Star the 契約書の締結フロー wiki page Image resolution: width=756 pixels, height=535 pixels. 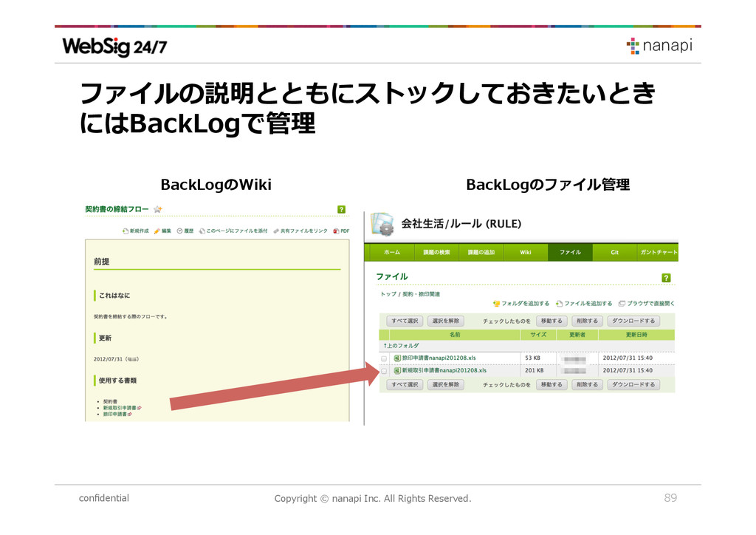[158, 209]
